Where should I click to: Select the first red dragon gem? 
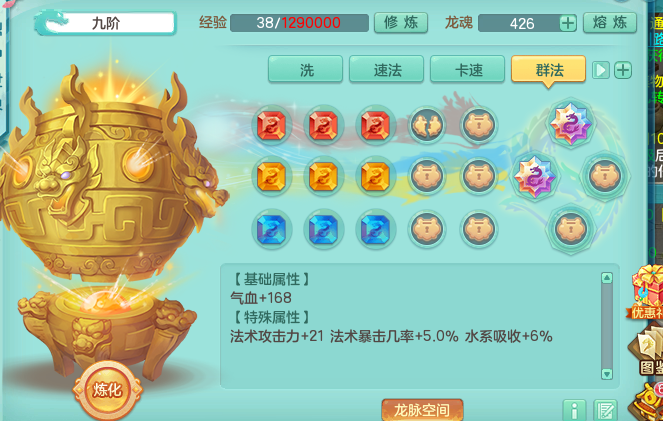pos(272,125)
